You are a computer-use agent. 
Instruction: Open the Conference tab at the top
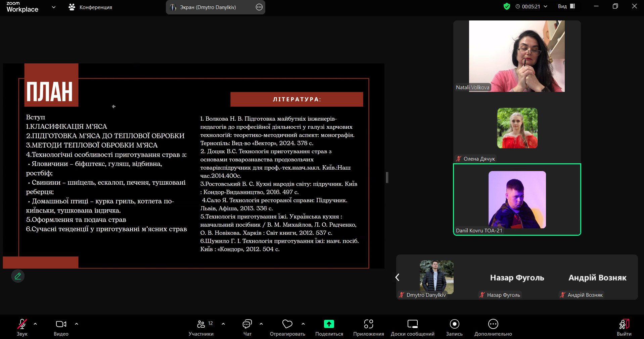coord(90,7)
